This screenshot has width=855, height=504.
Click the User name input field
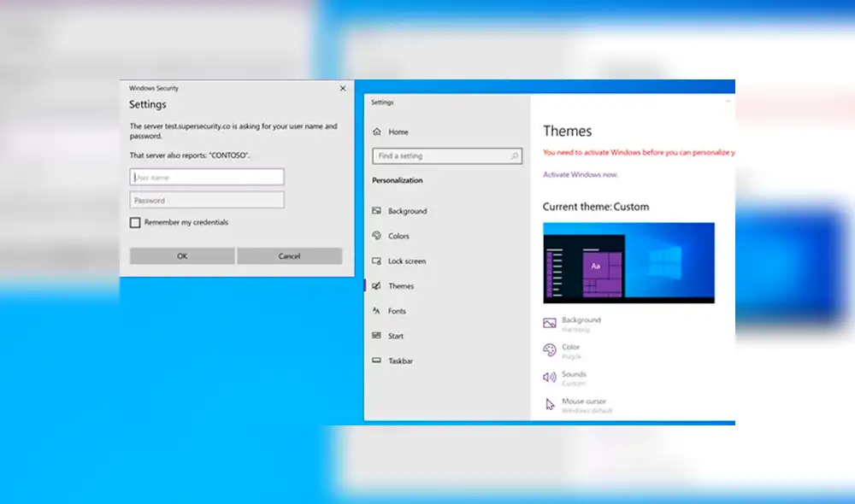click(x=206, y=177)
